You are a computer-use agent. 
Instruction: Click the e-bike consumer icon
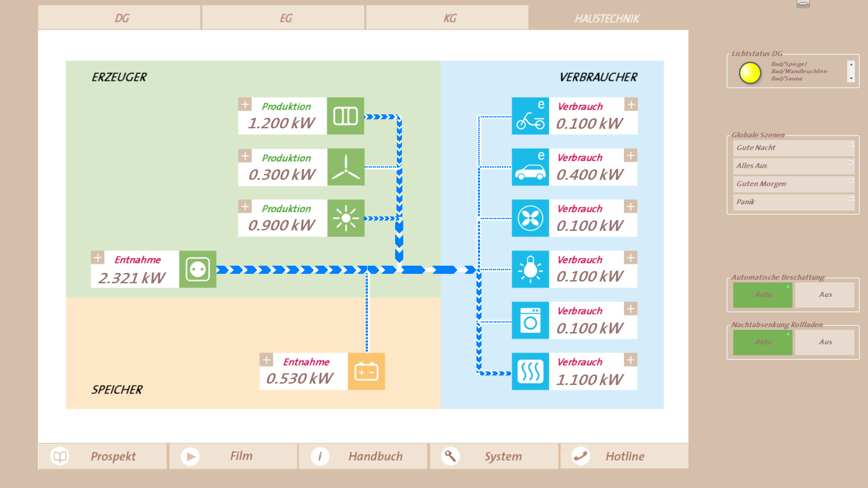click(x=530, y=116)
